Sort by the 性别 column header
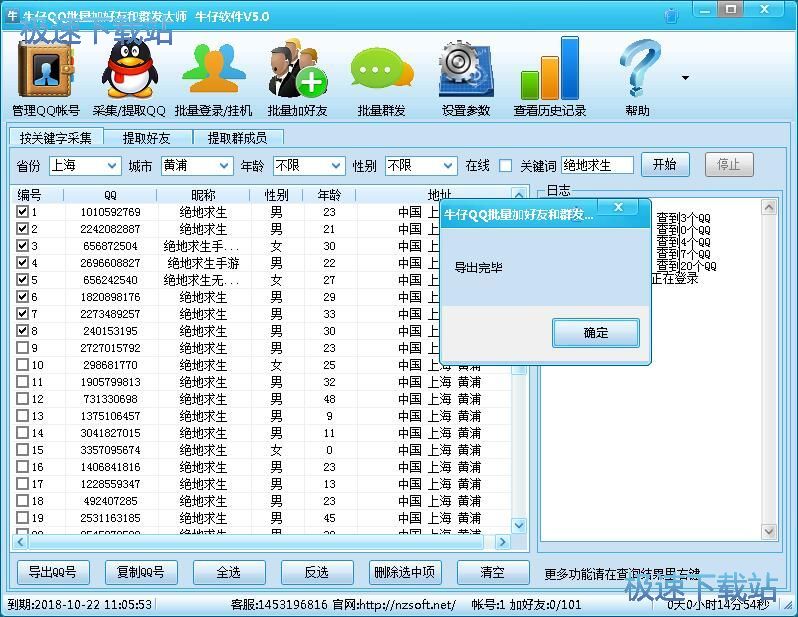Image resolution: width=798 pixels, height=617 pixels. tap(276, 195)
